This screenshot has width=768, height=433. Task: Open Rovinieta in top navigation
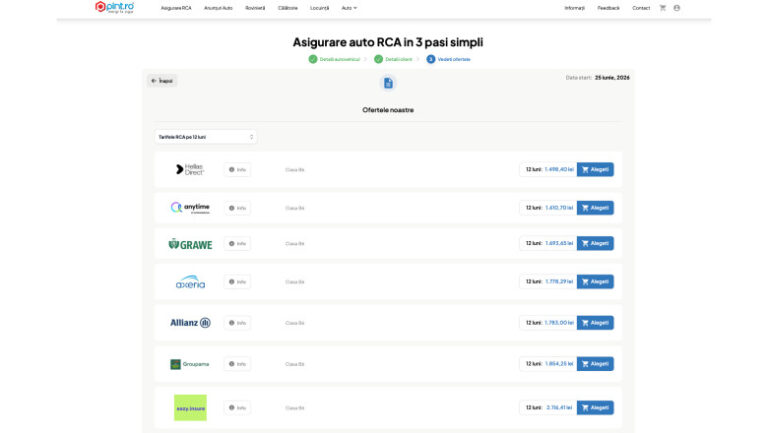coord(255,8)
